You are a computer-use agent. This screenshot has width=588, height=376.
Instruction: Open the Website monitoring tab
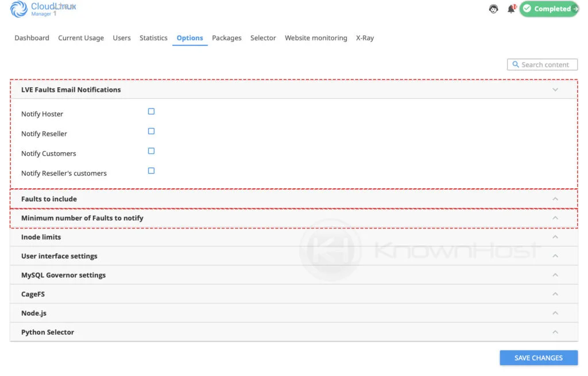point(316,38)
